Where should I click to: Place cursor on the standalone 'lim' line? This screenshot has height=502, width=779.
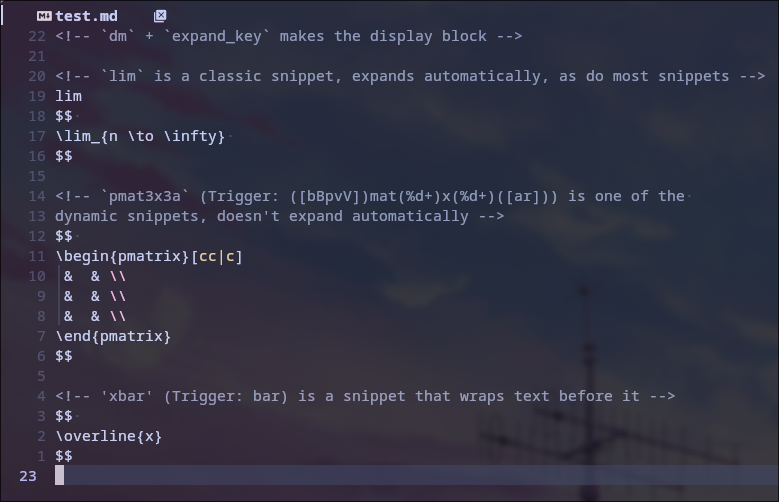(x=69, y=96)
